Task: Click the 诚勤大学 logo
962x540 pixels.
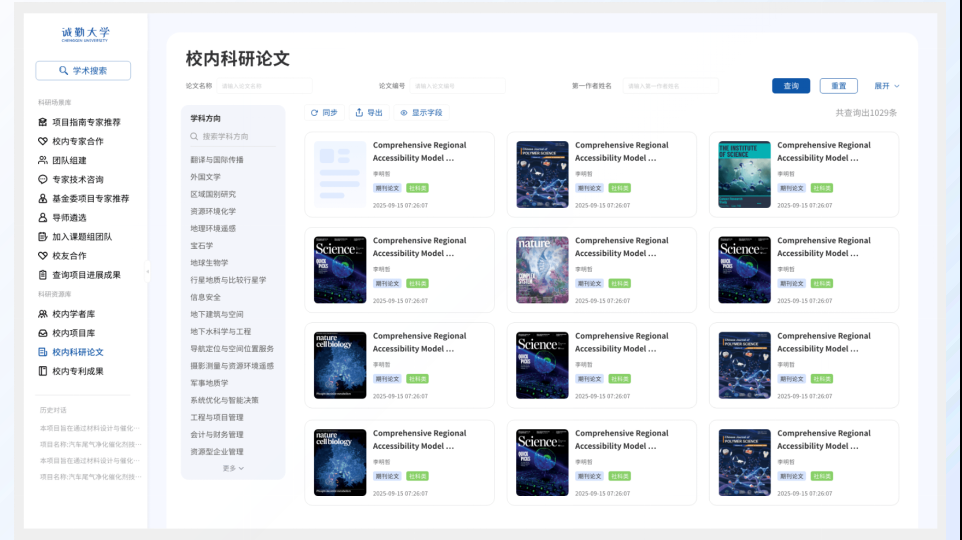Action: [x=85, y=34]
